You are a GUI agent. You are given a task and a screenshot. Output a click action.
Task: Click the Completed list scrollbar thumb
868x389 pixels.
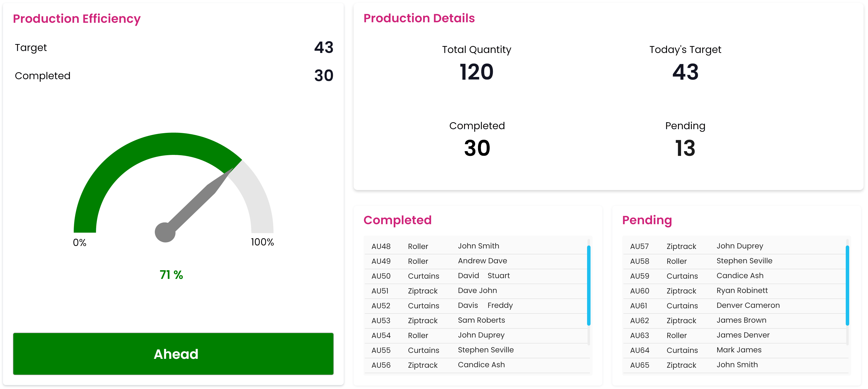coord(588,285)
